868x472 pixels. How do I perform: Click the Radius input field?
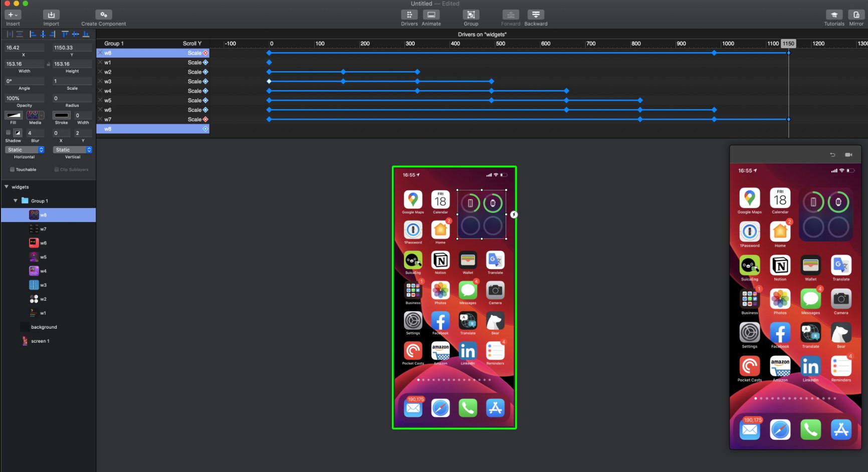73,98
